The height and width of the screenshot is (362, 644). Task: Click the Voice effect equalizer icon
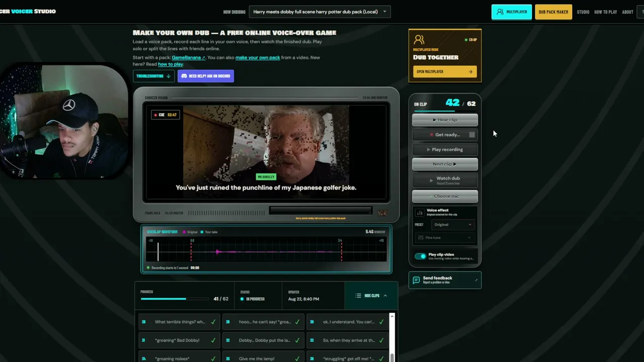(420, 213)
